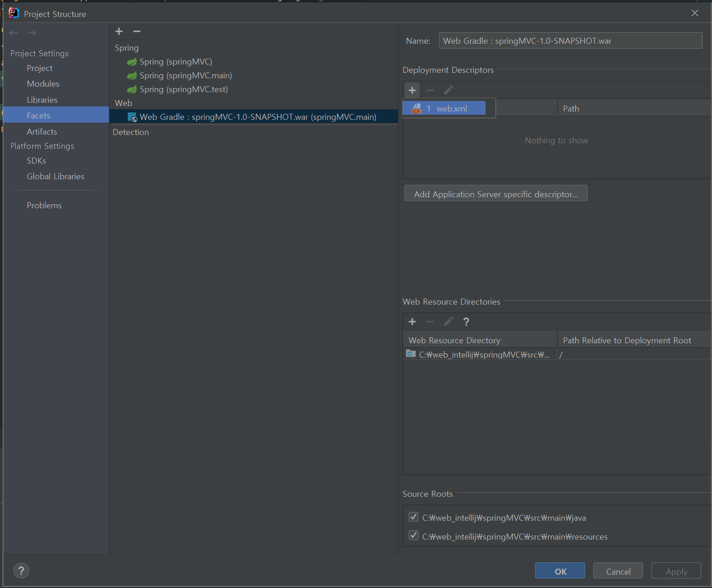Viewport: 712px width, 588px height.
Task: Open the Artifacts settings page
Action: click(x=42, y=132)
